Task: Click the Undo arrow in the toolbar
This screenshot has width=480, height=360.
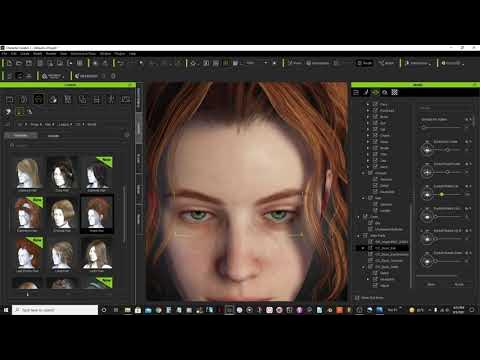Action: click(x=120, y=63)
